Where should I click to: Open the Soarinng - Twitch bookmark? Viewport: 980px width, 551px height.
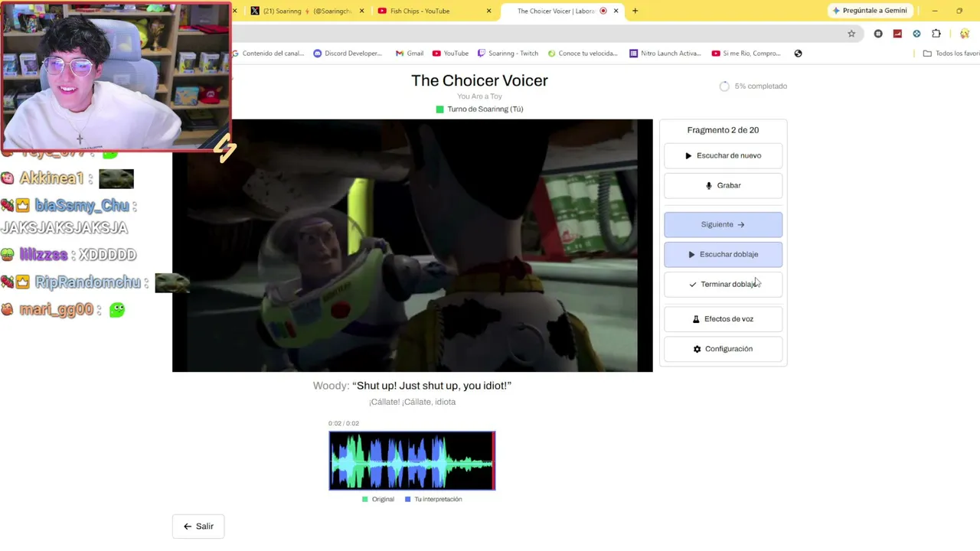[508, 54]
